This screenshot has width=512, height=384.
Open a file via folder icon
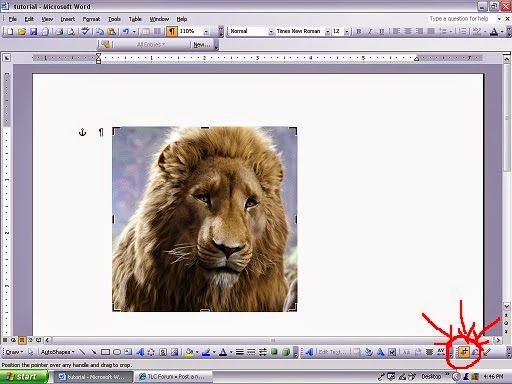click(22, 32)
